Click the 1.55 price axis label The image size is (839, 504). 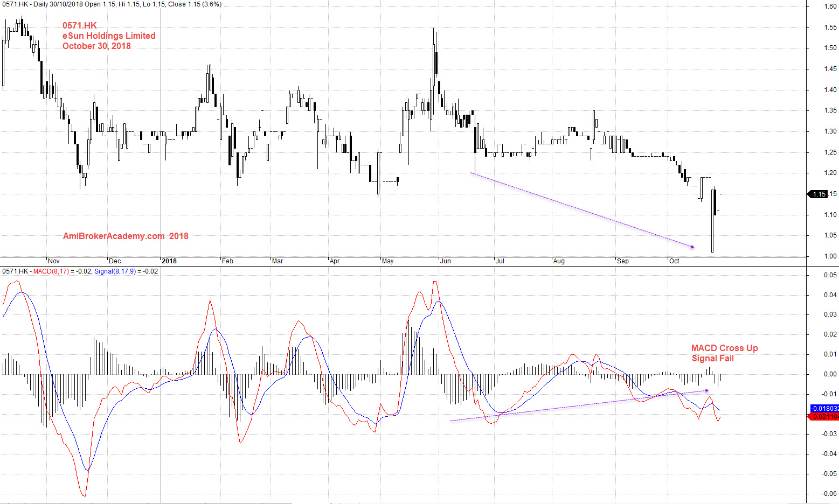coord(830,27)
